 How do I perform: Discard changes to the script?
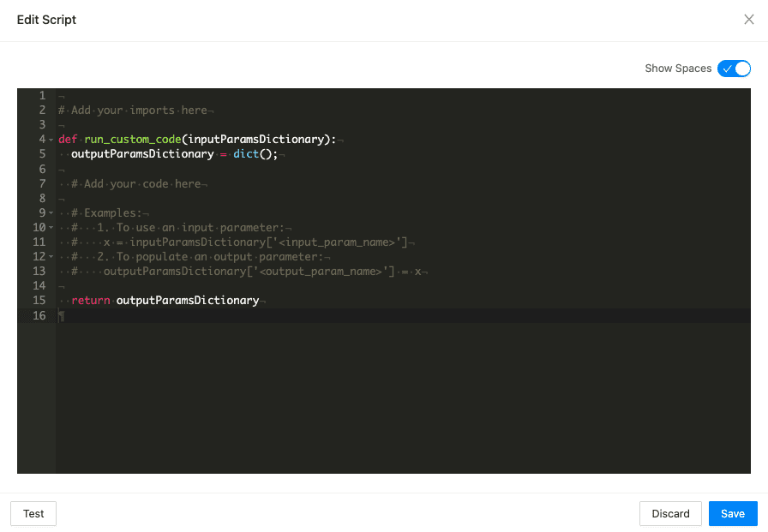click(670, 513)
